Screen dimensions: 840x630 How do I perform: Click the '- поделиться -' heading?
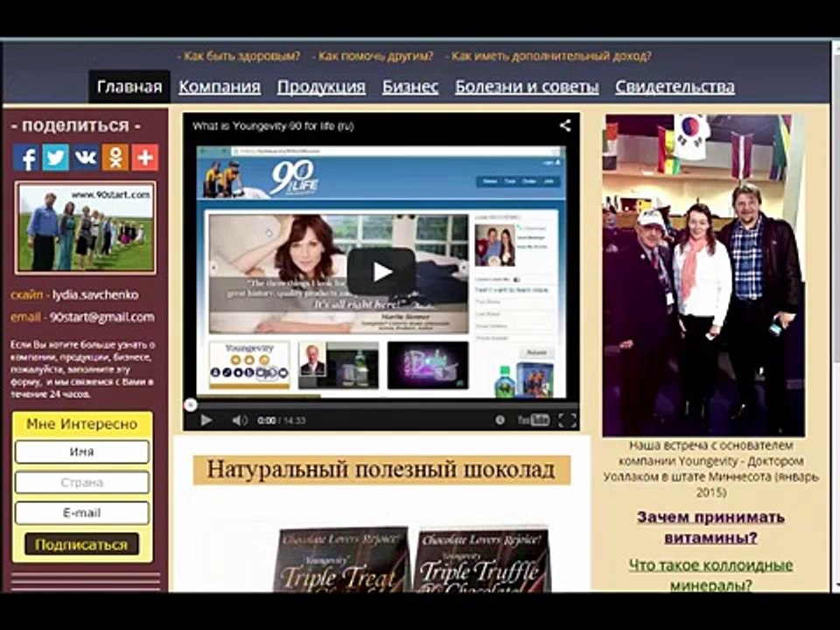75,126
